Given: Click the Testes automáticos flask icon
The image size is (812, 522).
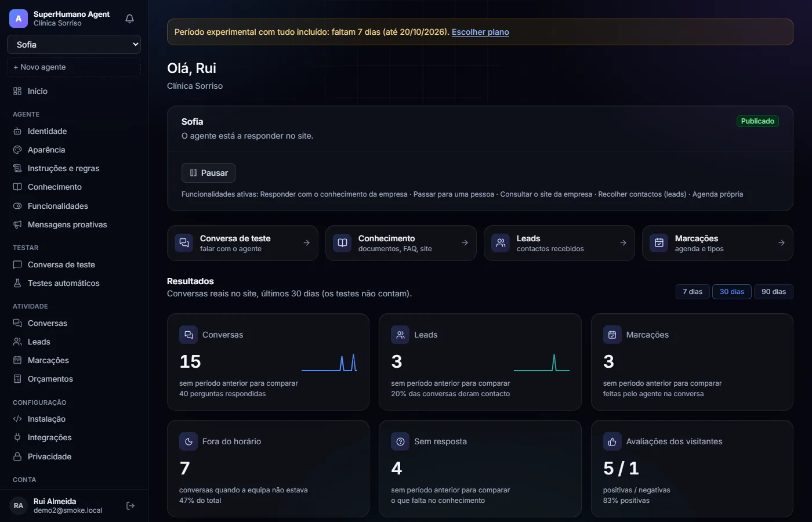Looking at the screenshot, I should click(x=17, y=283).
